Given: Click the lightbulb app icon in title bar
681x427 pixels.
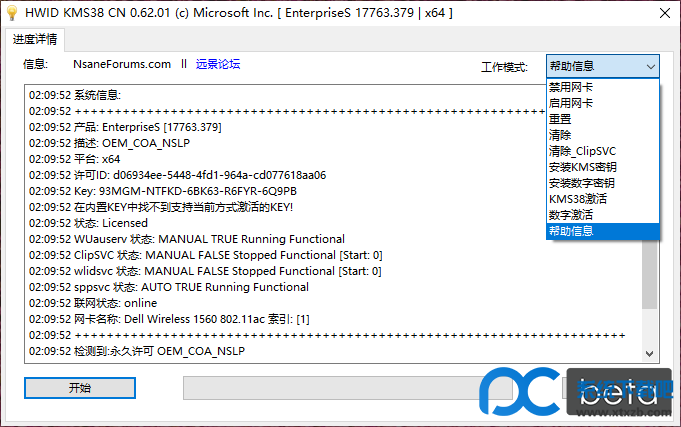Looking at the screenshot, I should click(x=13, y=14).
